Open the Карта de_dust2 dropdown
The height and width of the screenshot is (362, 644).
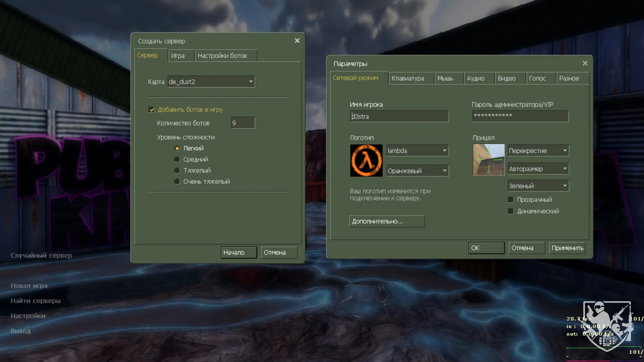(x=211, y=82)
